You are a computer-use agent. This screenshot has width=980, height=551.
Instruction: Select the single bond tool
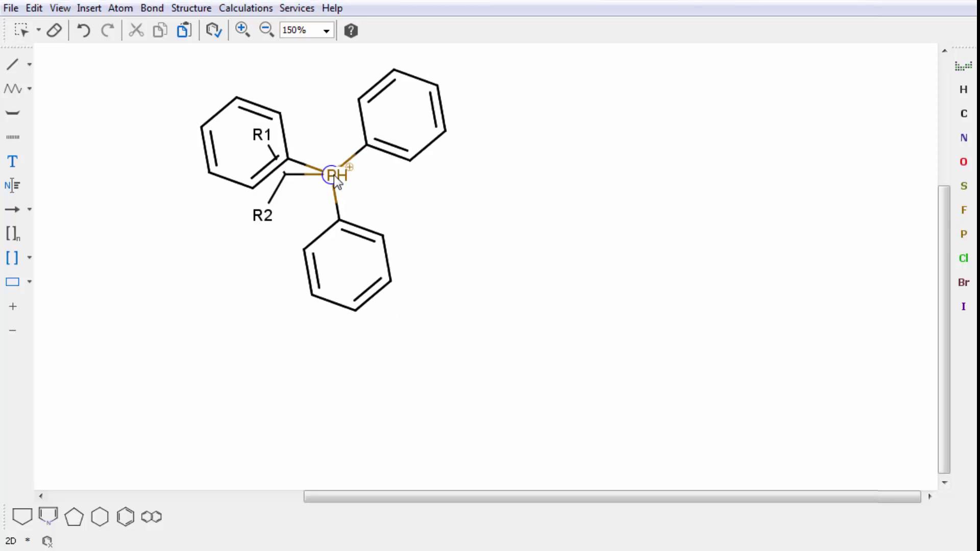pyautogui.click(x=13, y=64)
